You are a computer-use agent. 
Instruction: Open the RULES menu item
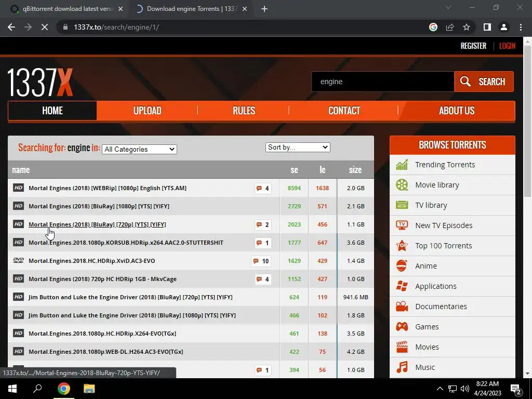coord(244,111)
